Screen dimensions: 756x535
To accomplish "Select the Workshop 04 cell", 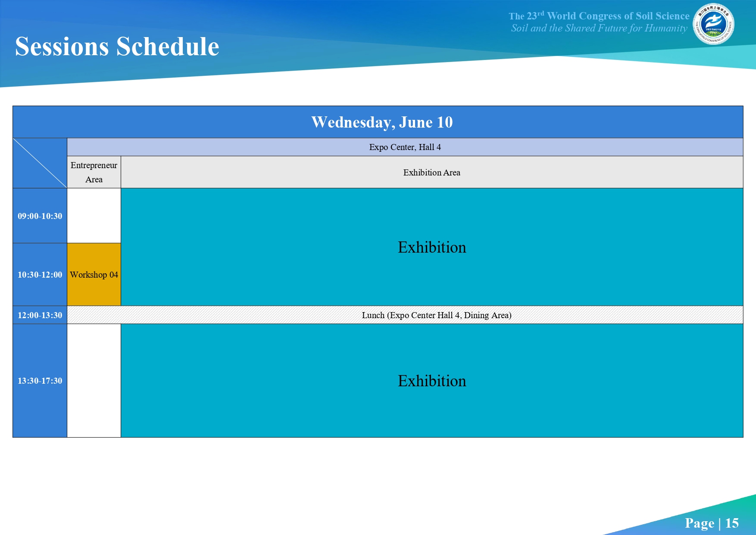I will (94, 275).
